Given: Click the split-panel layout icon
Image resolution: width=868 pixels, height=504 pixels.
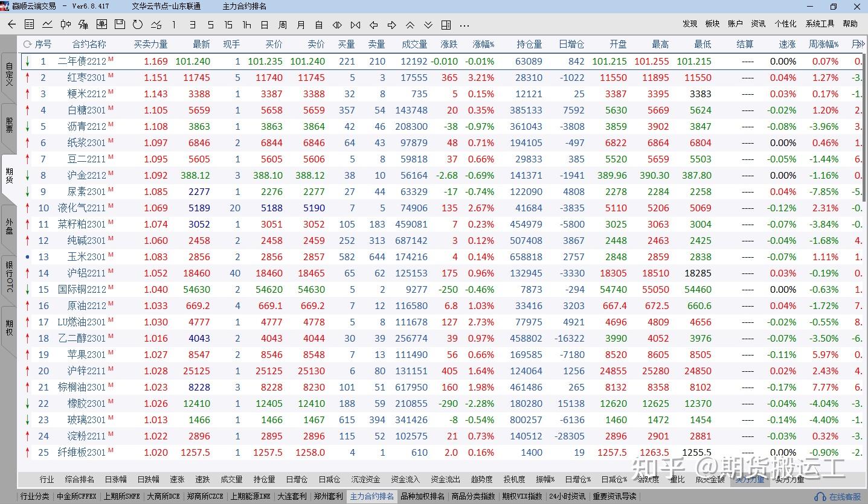Looking at the screenshot, I should click(x=446, y=25).
